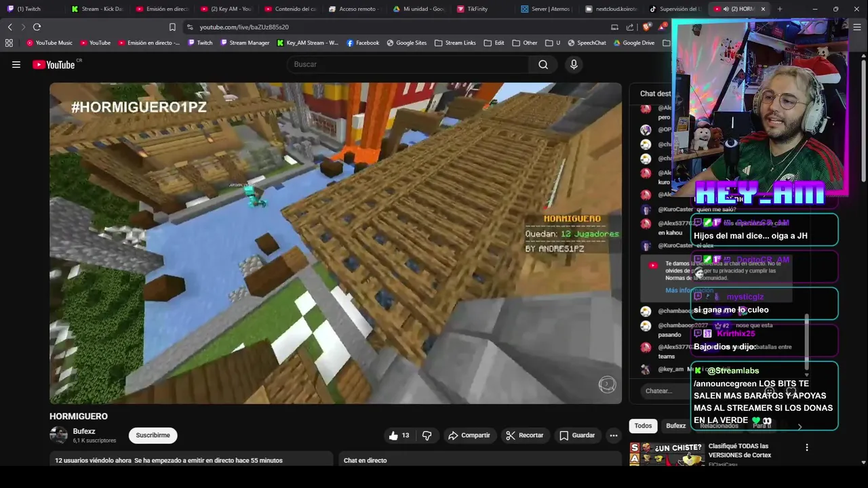Image resolution: width=868 pixels, height=488 pixels.
Task: Open the Google Sites bookmark
Action: point(407,43)
